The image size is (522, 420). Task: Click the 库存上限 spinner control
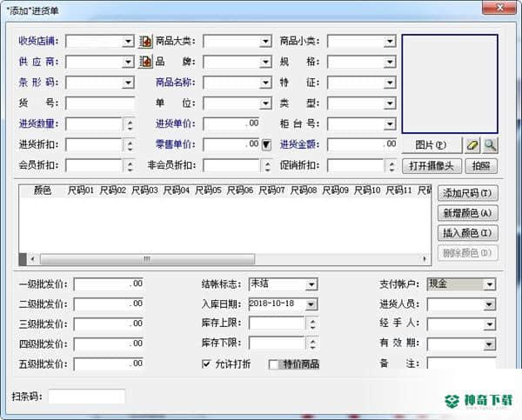pyautogui.click(x=312, y=323)
